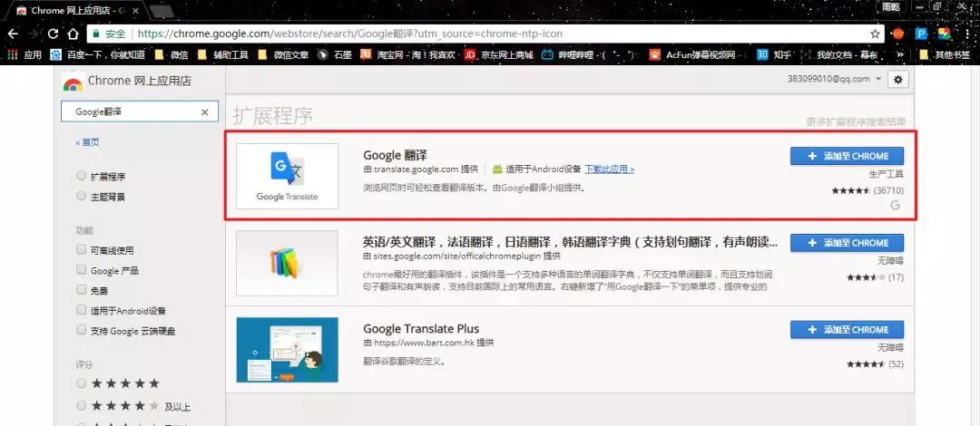Open the Google 翻译 extension title
This screenshot has height=426, width=980.
tap(395, 155)
